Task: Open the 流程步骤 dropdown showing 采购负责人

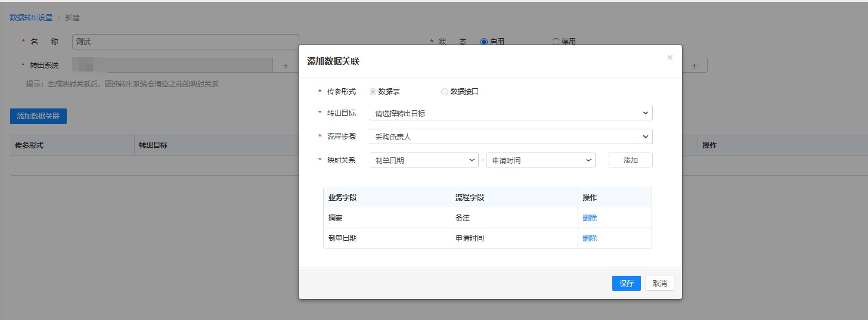Action: (x=511, y=136)
